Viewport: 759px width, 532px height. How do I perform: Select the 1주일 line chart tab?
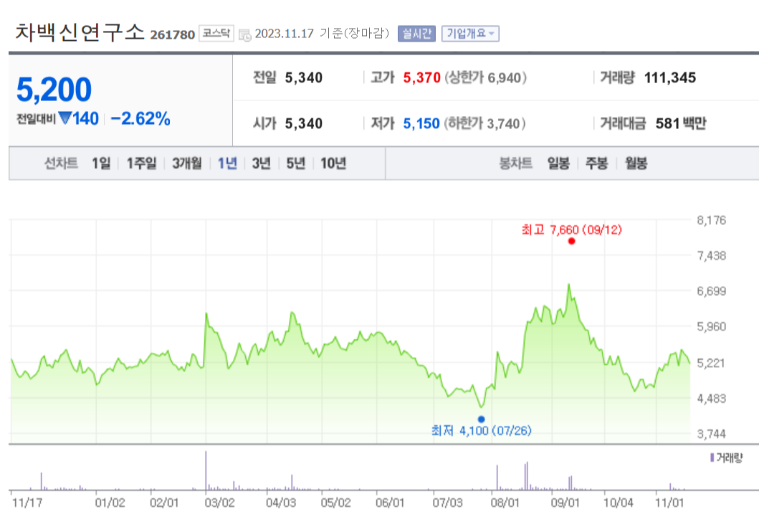[x=141, y=163]
